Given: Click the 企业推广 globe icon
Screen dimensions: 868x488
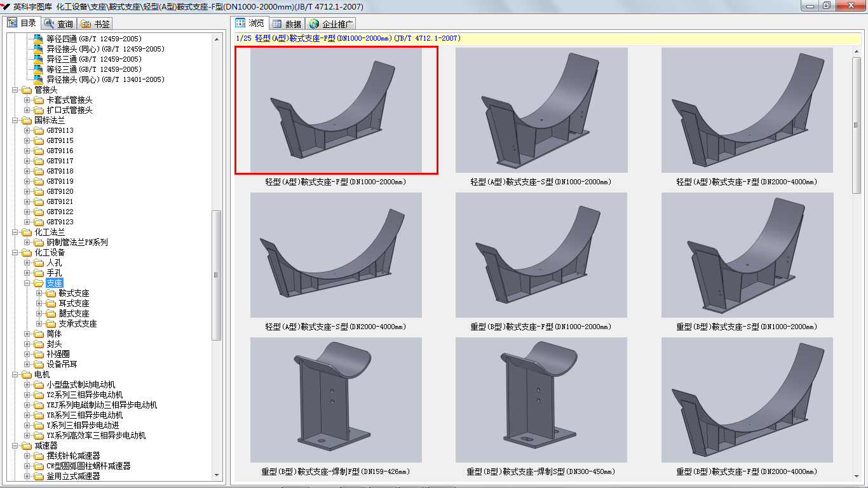Looking at the screenshot, I should pyautogui.click(x=314, y=24).
